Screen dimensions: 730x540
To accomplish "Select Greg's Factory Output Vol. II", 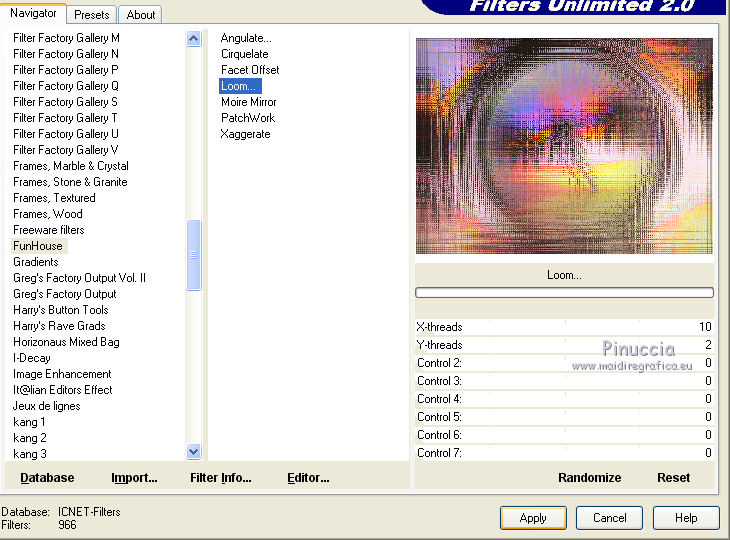I will tap(79, 278).
